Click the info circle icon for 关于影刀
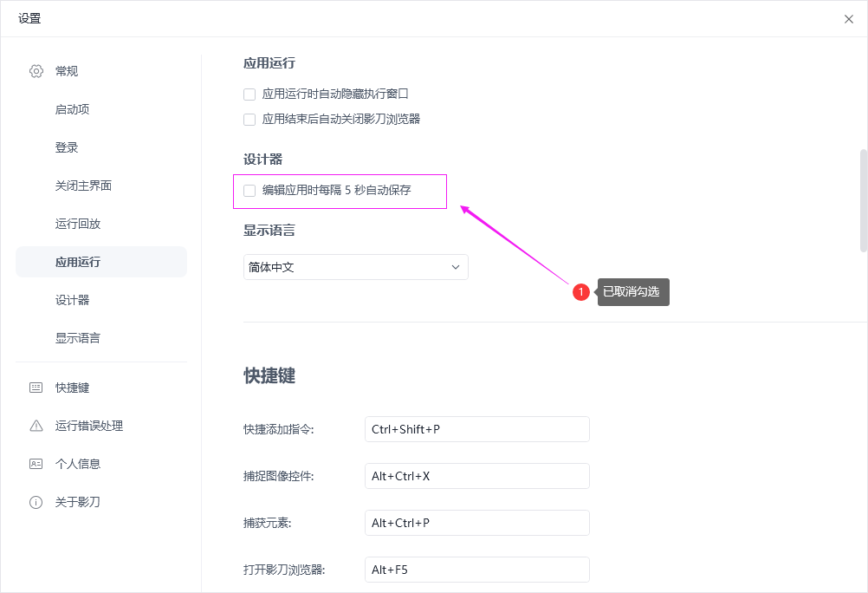The width and height of the screenshot is (868, 593). coord(36,502)
